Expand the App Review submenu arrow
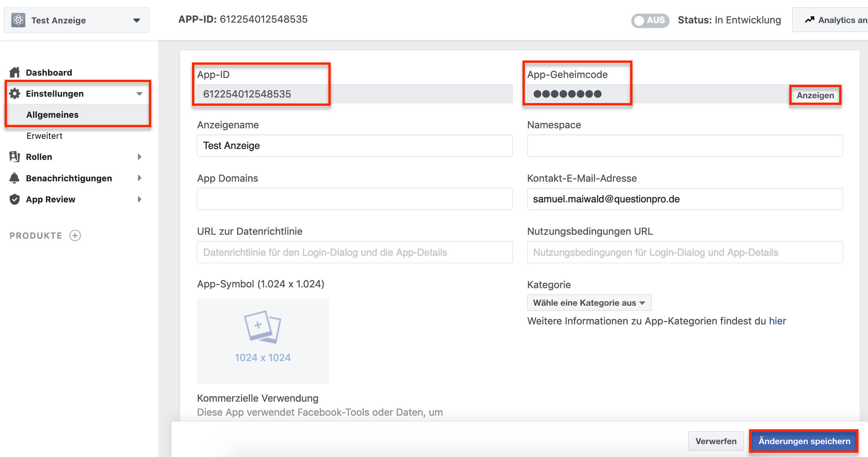The height and width of the screenshot is (457, 868). 140,199
